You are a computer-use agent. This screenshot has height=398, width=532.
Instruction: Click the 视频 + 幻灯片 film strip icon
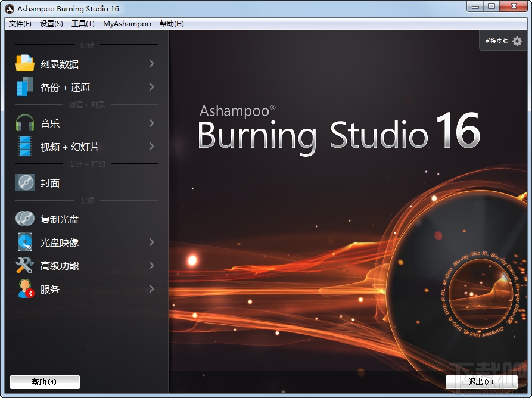pyautogui.click(x=25, y=146)
